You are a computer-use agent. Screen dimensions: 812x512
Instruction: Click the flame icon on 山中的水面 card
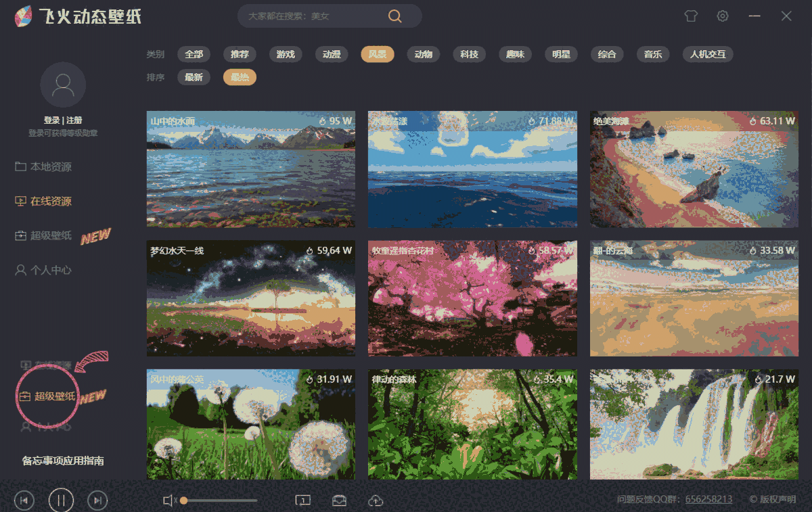click(323, 121)
